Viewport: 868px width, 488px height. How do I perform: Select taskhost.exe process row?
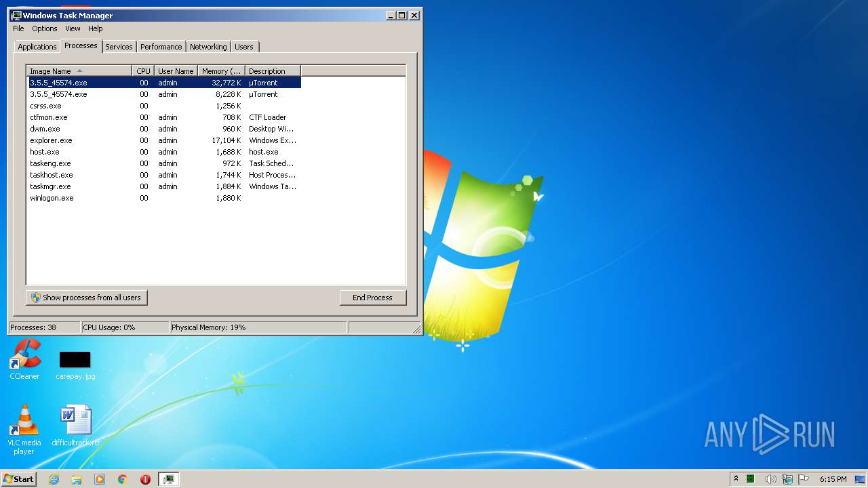point(163,175)
